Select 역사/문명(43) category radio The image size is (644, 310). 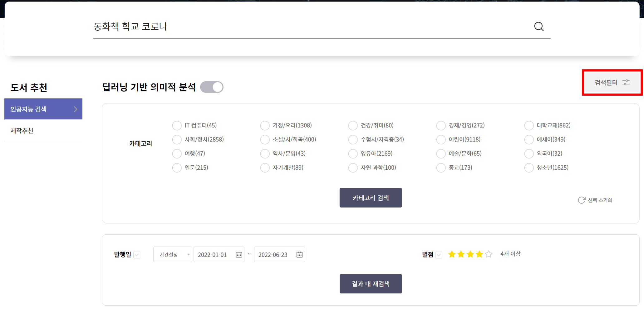265,154
